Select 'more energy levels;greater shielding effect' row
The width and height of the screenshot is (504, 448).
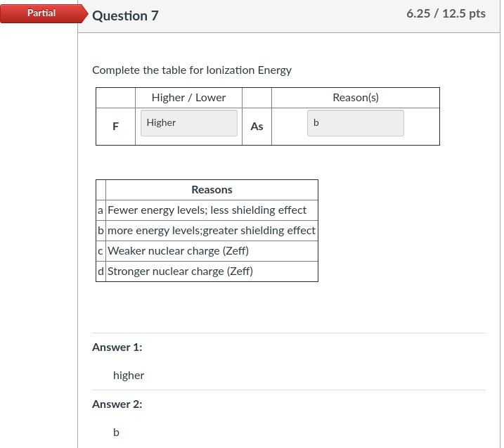(212, 231)
